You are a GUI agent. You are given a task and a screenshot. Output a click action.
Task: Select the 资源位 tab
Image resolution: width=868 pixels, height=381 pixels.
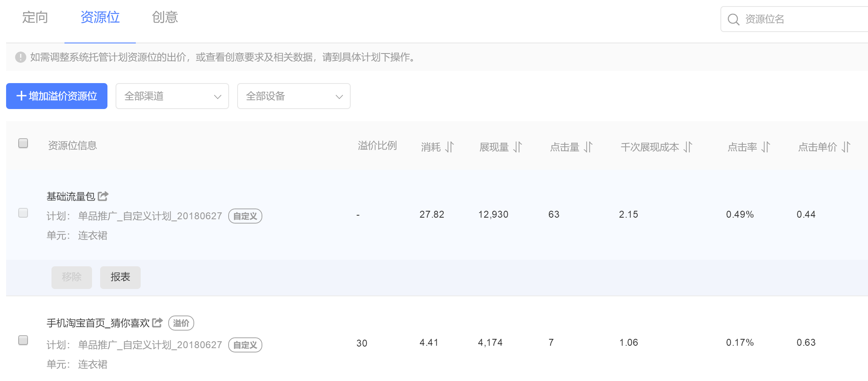pos(100,17)
